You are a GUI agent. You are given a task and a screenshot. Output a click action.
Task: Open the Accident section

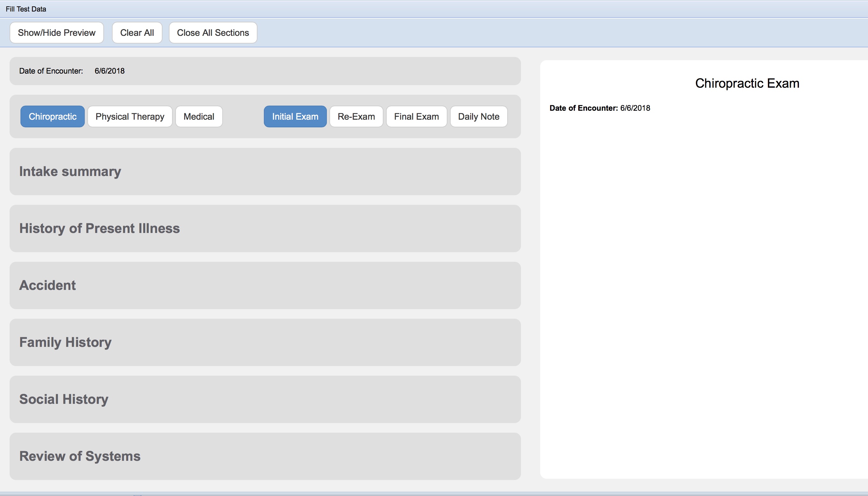[x=47, y=285]
